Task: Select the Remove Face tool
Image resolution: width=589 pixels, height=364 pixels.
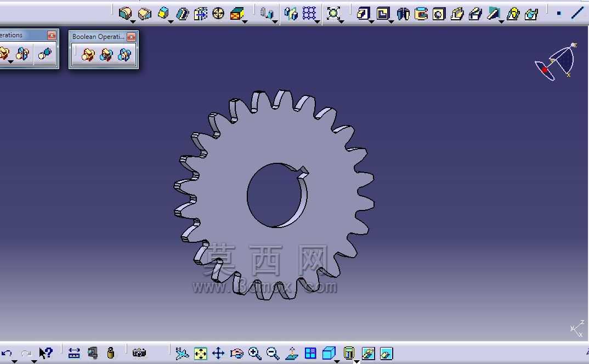Action: click(x=237, y=14)
